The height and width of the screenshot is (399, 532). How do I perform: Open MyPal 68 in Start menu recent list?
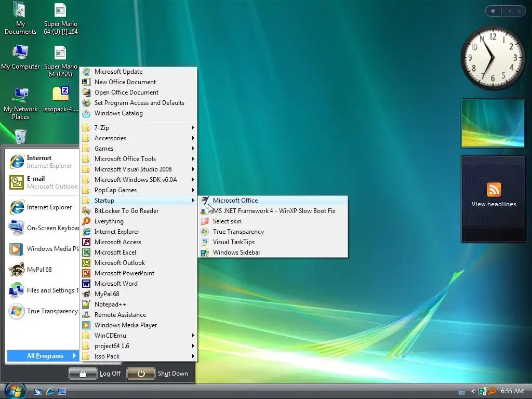[43, 270]
